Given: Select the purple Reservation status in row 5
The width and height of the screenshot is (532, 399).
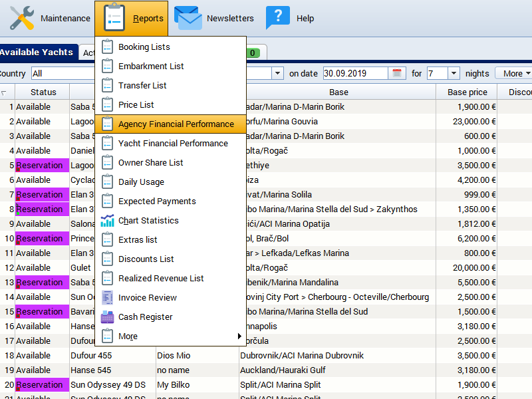Looking at the screenshot, I should [x=43, y=166].
